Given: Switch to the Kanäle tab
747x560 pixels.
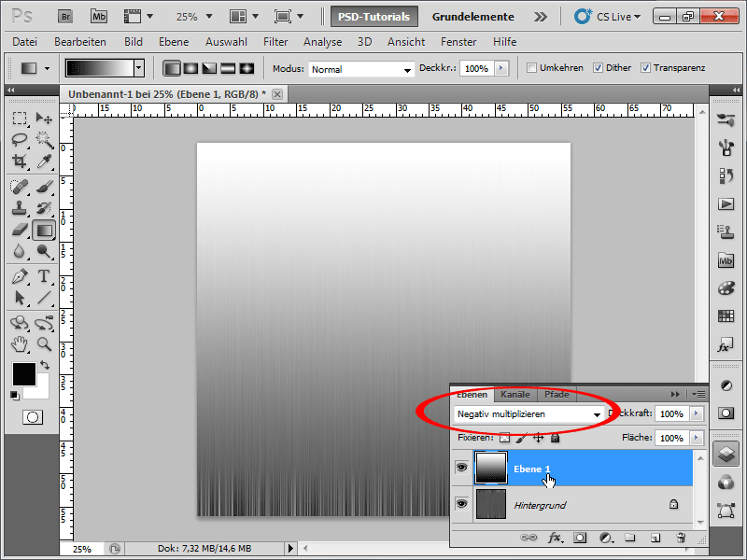Looking at the screenshot, I should point(515,395).
